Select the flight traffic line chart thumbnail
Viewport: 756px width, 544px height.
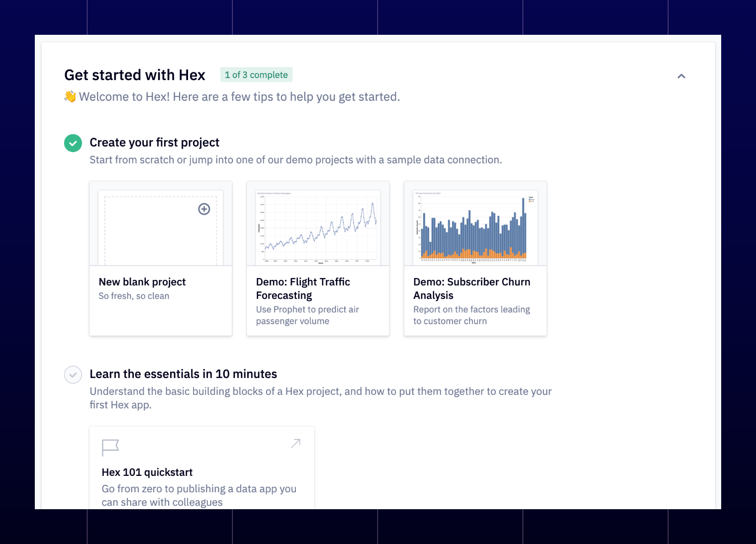click(x=318, y=227)
